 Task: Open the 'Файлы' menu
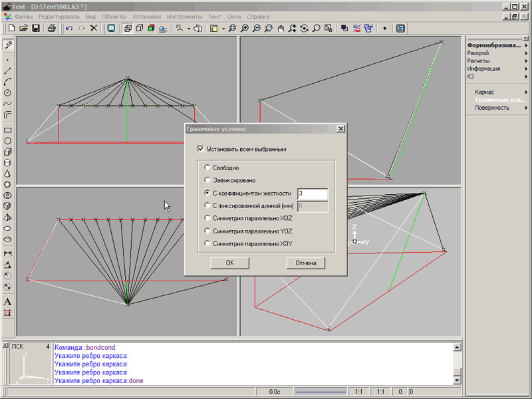(x=23, y=17)
